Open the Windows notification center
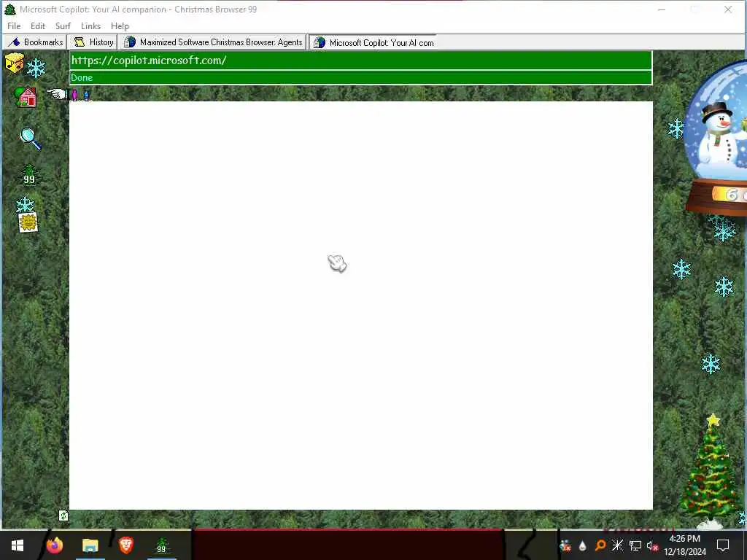This screenshot has height=560, width=747. 723,545
